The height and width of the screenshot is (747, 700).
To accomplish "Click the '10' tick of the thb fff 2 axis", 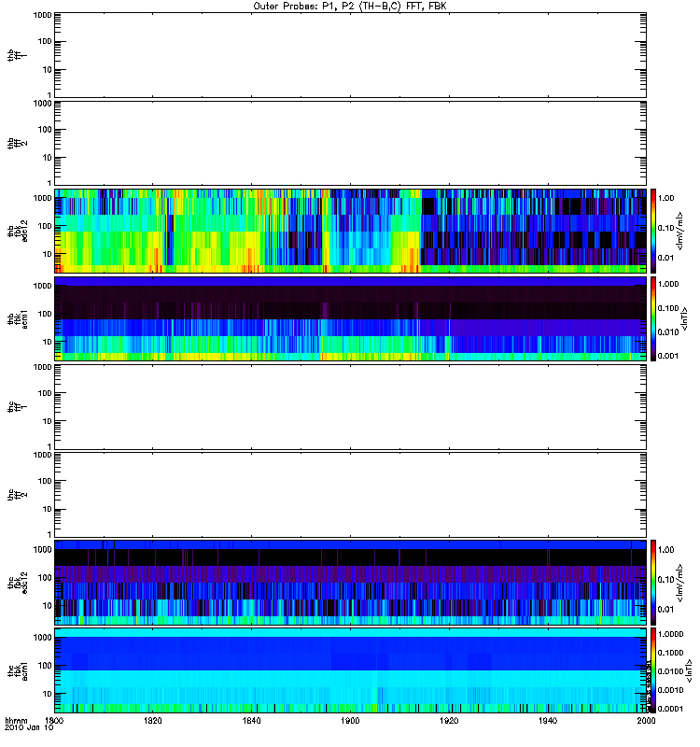I will click(x=48, y=158).
